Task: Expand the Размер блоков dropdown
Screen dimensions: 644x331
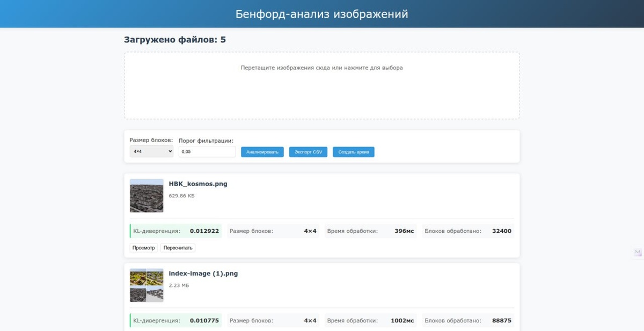Action: [151, 152]
